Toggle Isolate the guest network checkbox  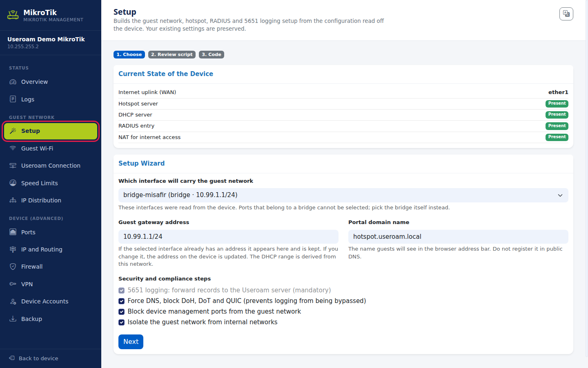(122, 322)
